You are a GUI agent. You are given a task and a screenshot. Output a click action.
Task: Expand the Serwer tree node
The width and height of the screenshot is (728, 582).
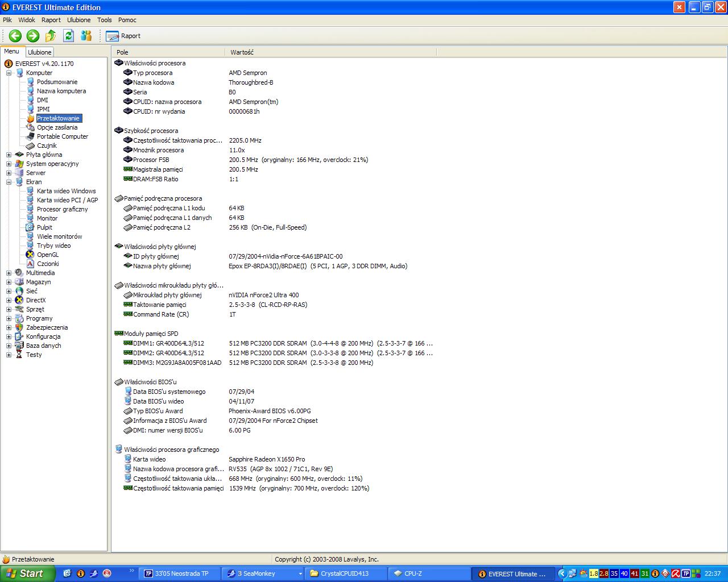point(9,173)
